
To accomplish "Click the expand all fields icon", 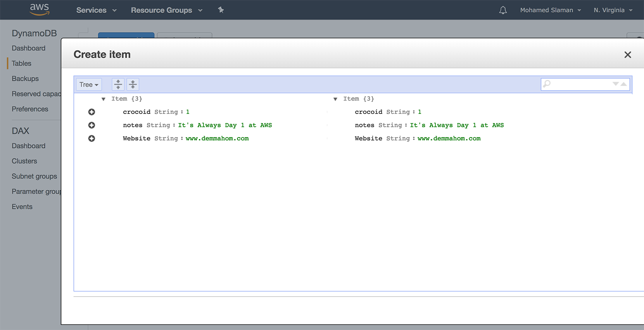I will tap(118, 84).
